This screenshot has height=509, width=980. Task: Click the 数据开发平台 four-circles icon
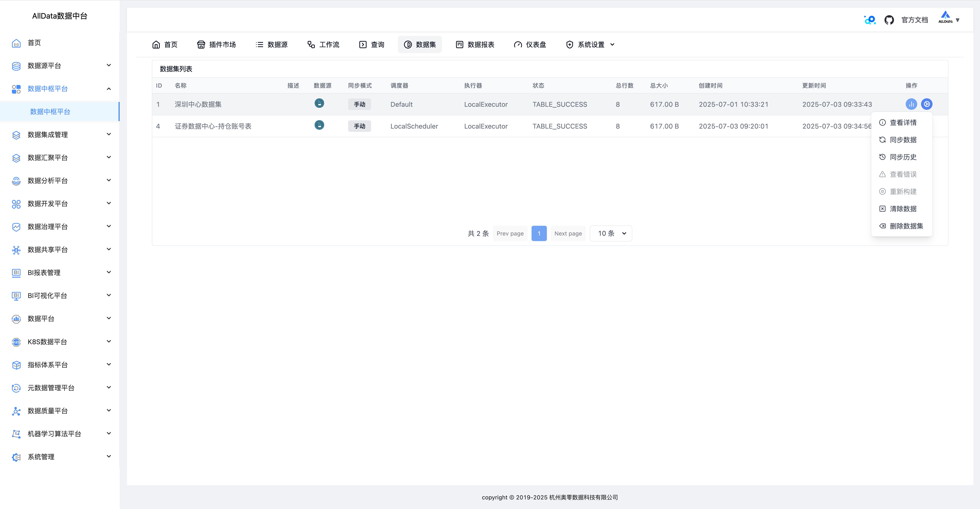(16, 204)
